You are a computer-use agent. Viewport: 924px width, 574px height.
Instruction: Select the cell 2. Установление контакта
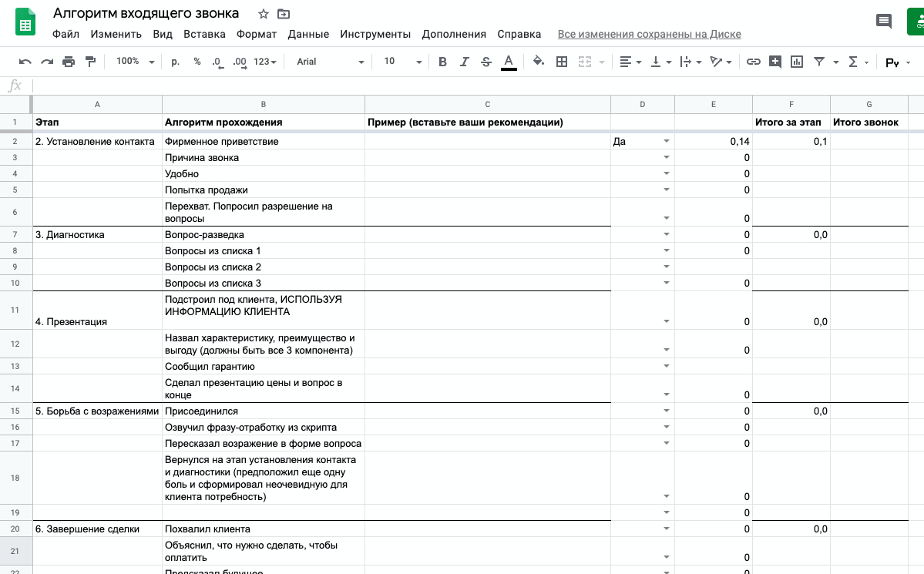(x=97, y=142)
